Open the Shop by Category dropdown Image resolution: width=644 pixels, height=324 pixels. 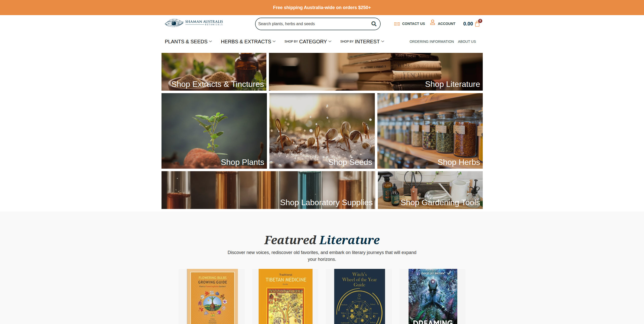click(x=308, y=42)
